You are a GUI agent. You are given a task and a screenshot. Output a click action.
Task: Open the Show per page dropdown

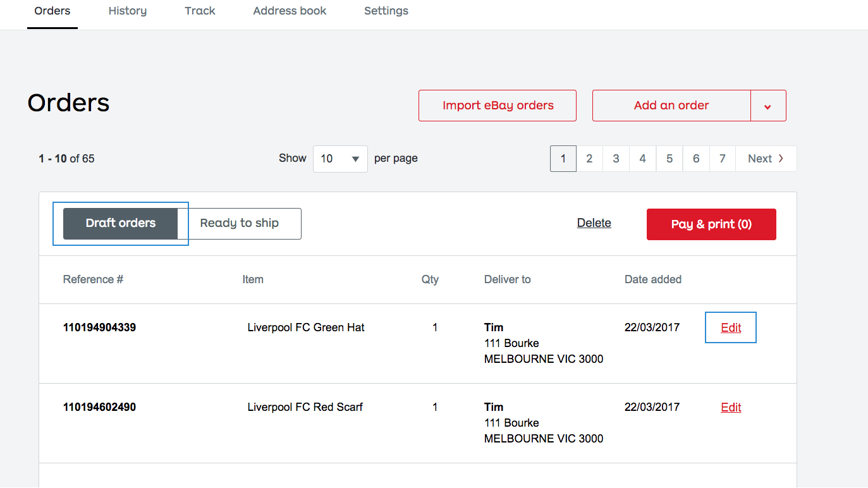pos(340,159)
